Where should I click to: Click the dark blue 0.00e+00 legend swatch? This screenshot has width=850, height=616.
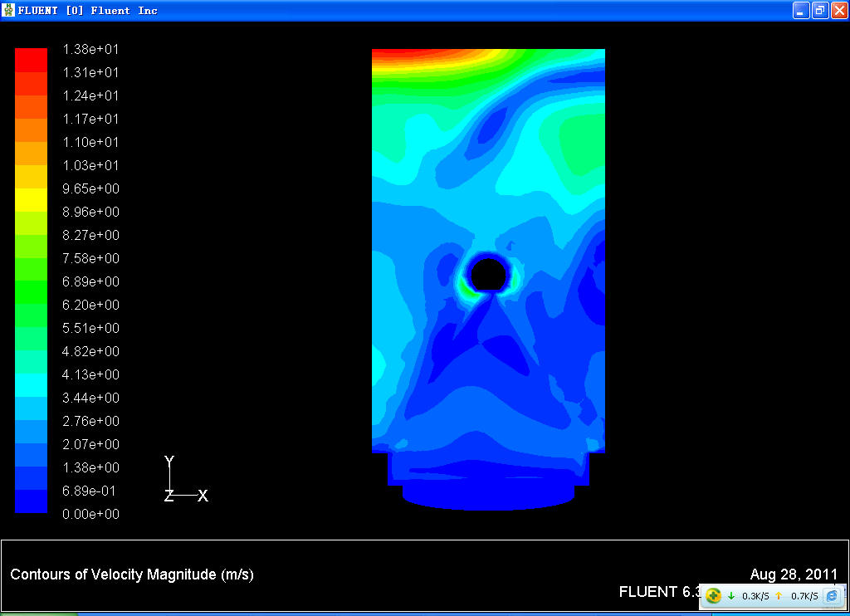31,501
